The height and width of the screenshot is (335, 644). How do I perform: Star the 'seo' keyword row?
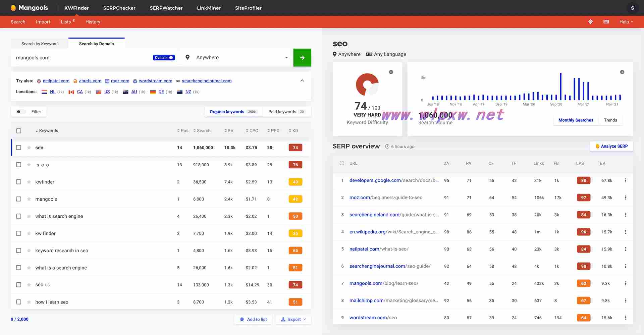click(29, 148)
